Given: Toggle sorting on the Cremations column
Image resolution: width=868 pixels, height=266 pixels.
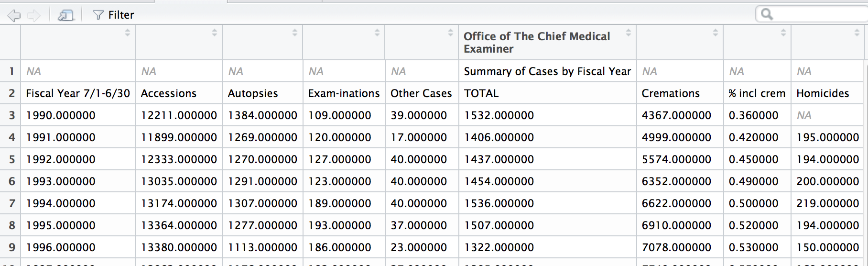Looking at the screenshot, I should [715, 33].
